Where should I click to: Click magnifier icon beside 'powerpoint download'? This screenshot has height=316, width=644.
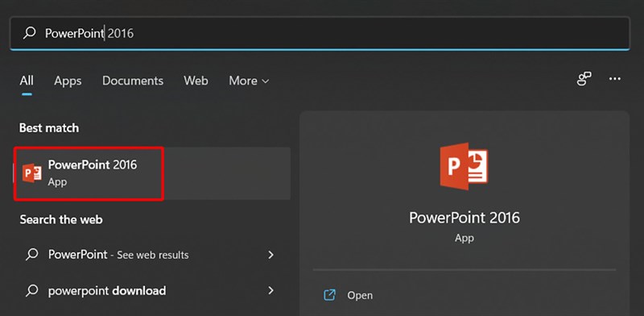click(31, 291)
